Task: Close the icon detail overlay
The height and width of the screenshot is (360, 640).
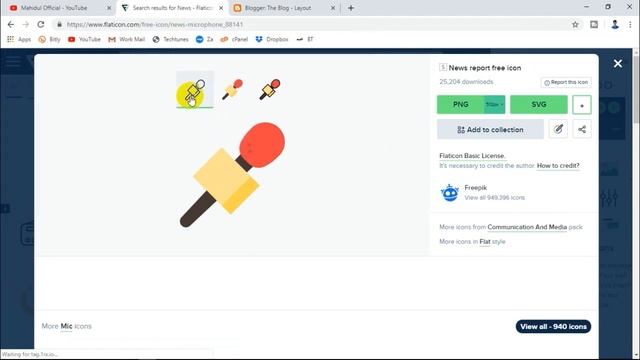Action: click(618, 63)
